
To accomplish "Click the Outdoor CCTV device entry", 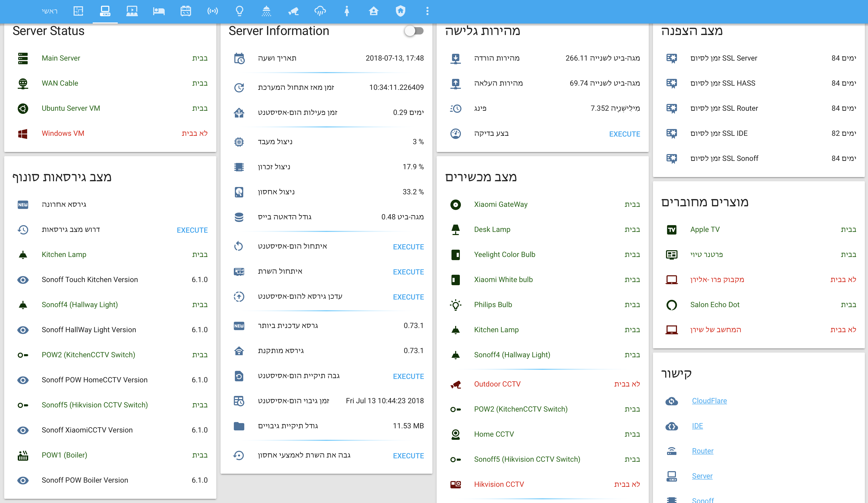I will click(x=497, y=384).
